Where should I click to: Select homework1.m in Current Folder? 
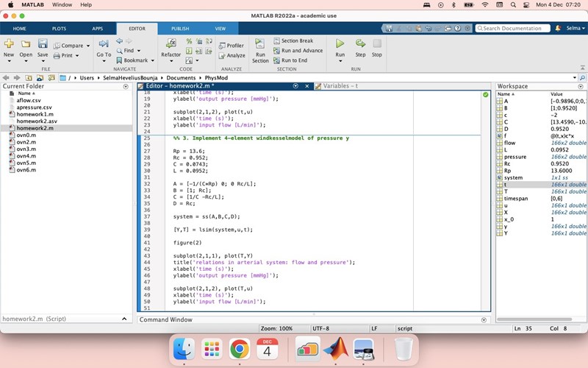[x=35, y=114]
